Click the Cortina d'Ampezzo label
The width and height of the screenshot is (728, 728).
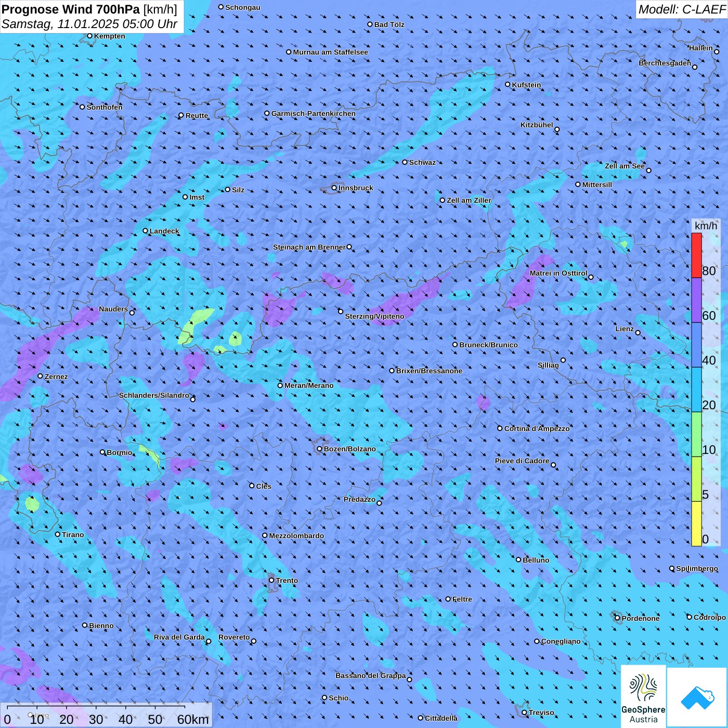point(537,428)
